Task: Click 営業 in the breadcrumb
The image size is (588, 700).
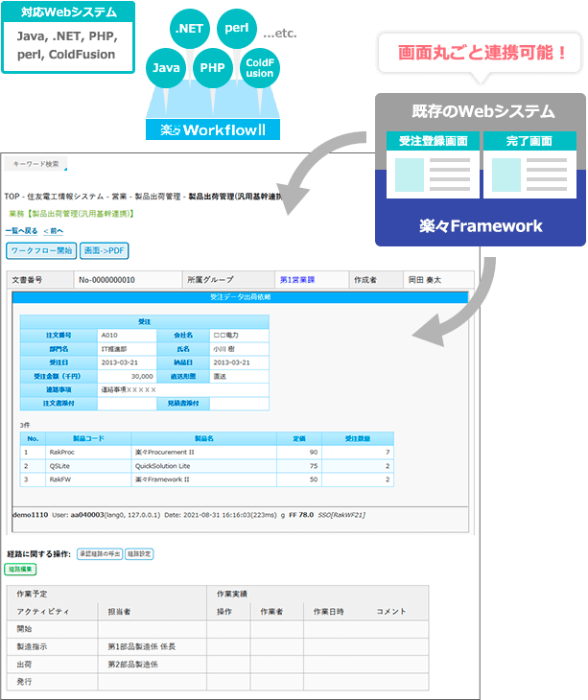Action: click(119, 197)
